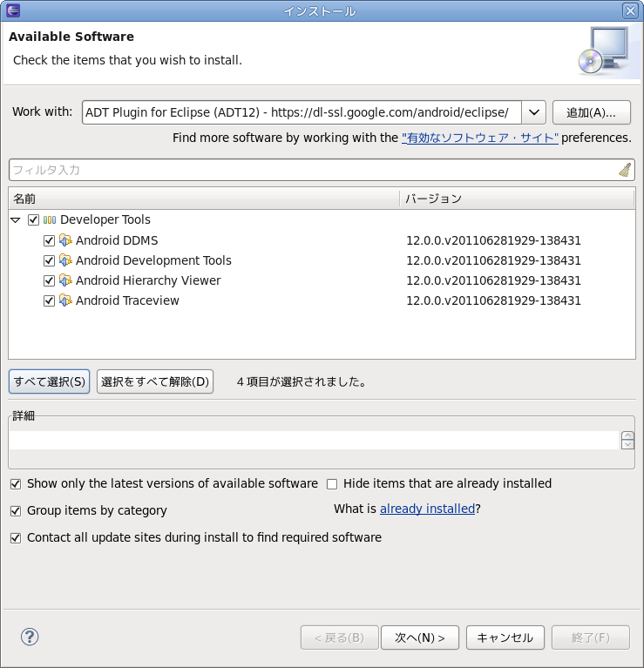
Task: Uncheck the Developer Tools category checkbox
Action: 33,219
